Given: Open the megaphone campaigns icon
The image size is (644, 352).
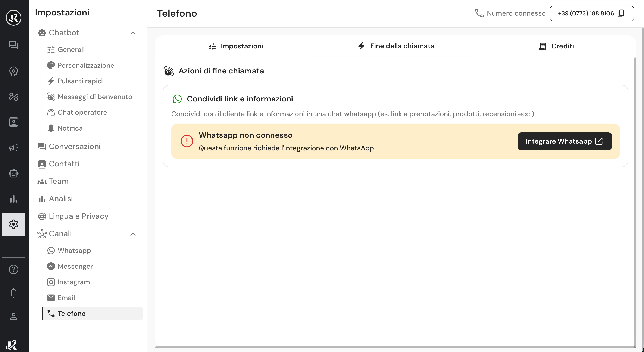Looking at the screenshot, I should pos(13,148).
